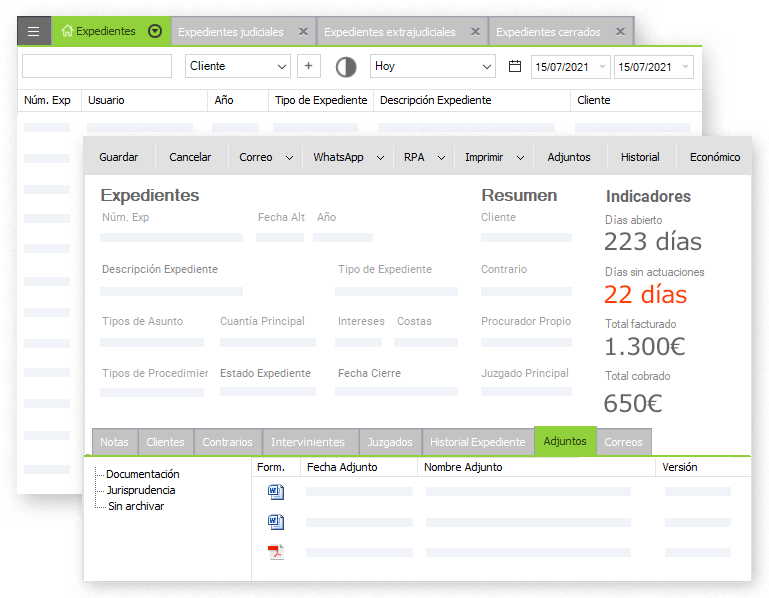Click the PDF attachment icon
The image size is (769, 598).
(x=276, y=552)
